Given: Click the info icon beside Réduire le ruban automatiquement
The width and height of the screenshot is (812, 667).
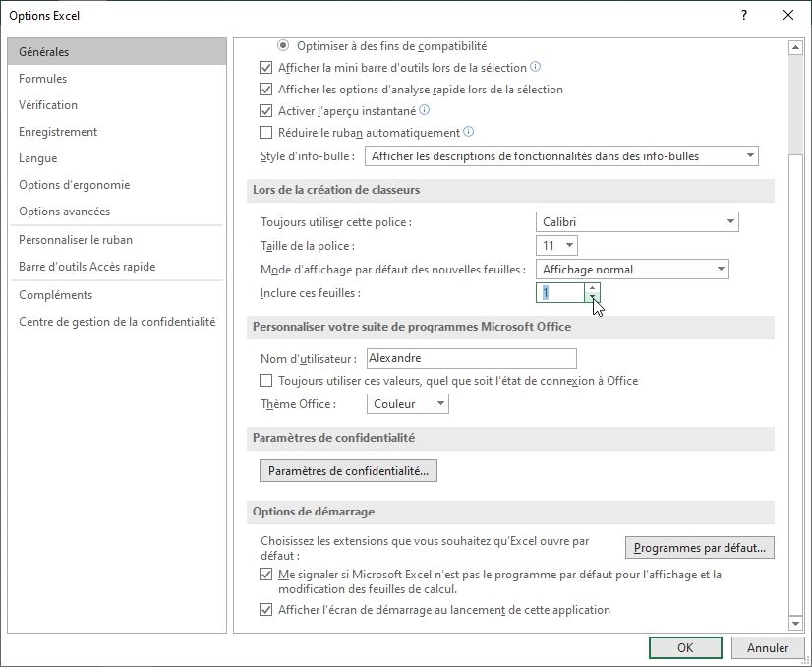Looking at the screenshot, I should click(468, 133).
